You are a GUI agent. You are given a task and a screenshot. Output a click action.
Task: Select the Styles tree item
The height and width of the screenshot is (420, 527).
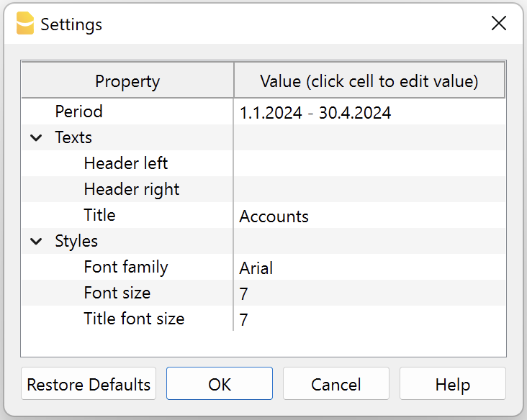pyautogui.click(x=76, y=242)
